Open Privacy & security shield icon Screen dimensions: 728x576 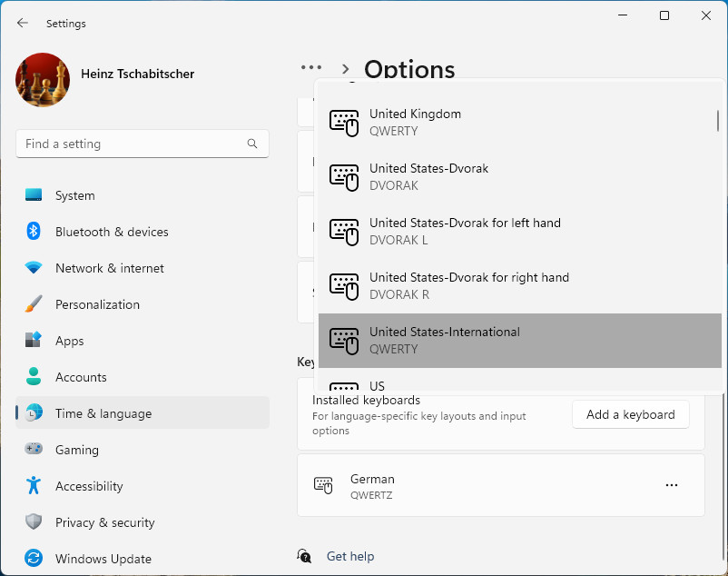[34, 521]
